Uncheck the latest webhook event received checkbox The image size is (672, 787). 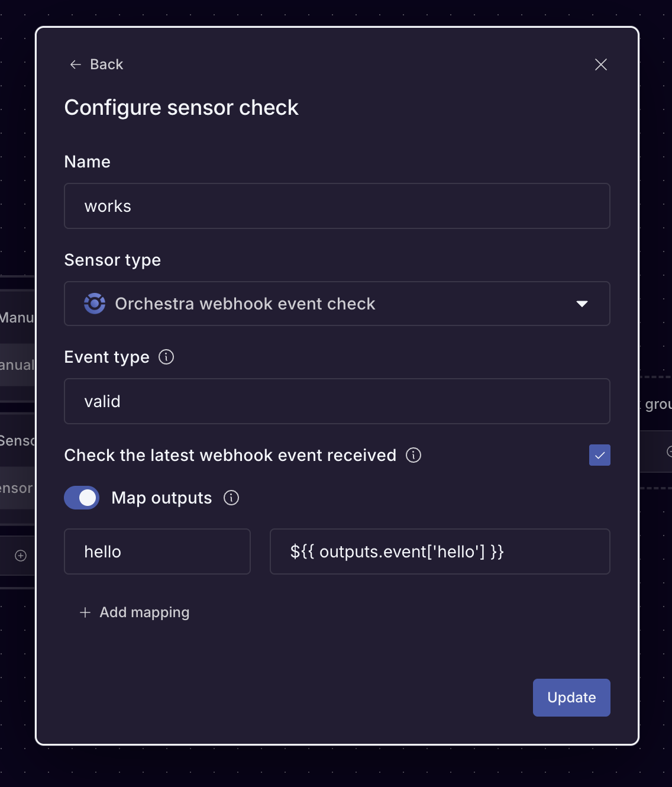[599, 455]
